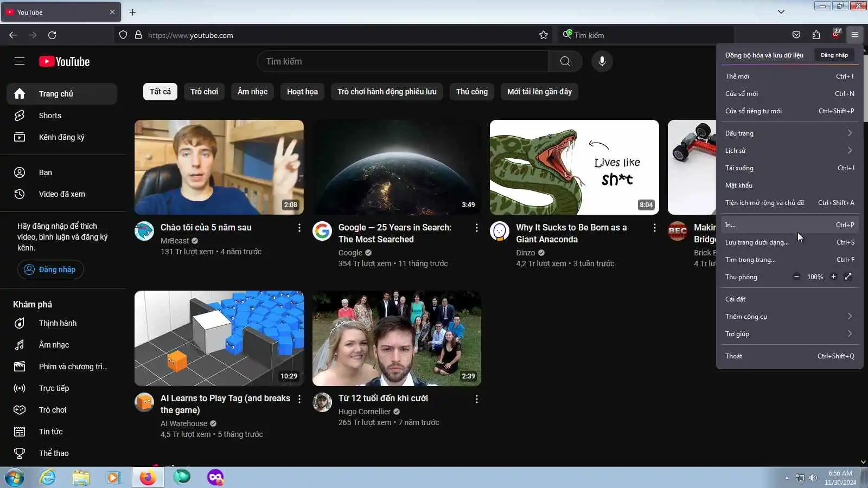The width and height of the screenshot is (868, 488).
Task: Click Đăng nhập in the Firefox sync row
Action: click(834, 55)
